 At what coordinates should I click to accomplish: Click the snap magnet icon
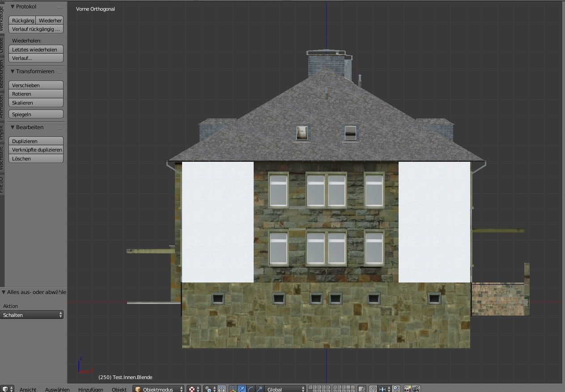(x=374, y=388)
